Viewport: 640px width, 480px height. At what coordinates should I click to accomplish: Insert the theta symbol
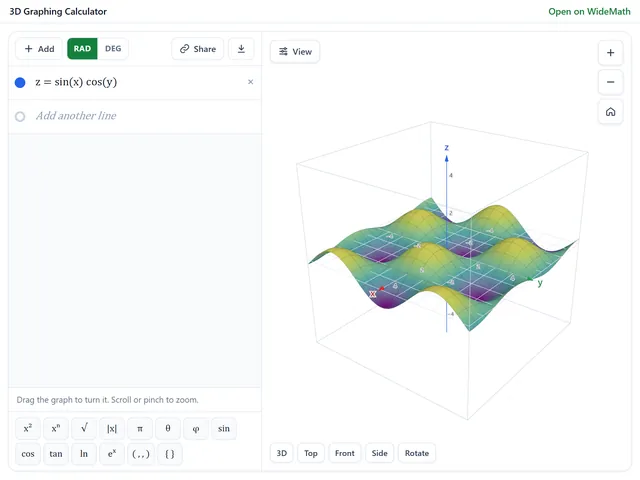(168, 429)
